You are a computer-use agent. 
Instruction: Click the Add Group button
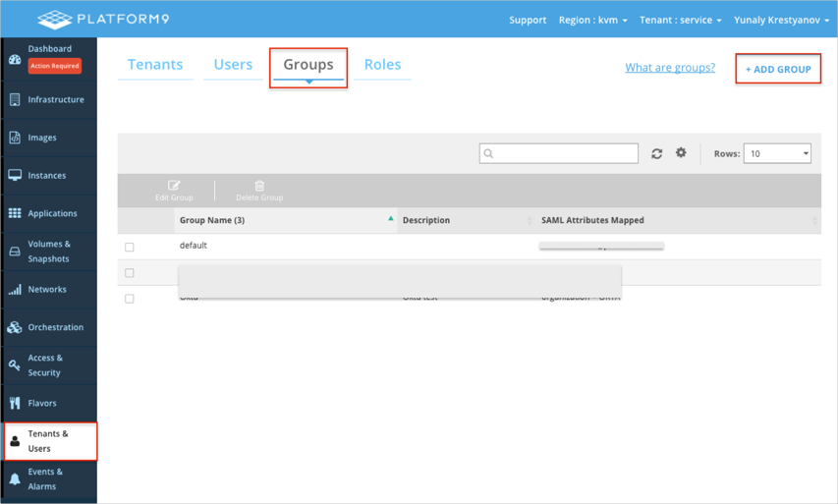click(778, 70)
